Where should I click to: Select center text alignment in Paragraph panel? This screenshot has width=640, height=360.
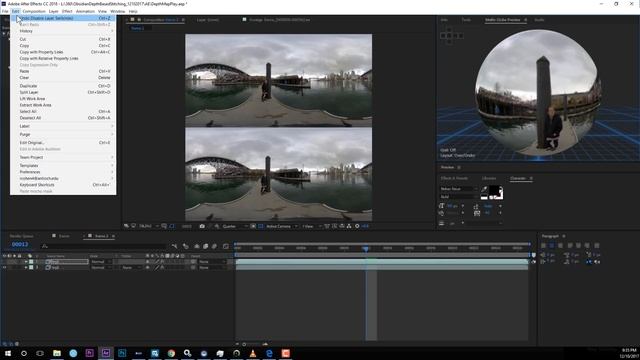point(552,246)
